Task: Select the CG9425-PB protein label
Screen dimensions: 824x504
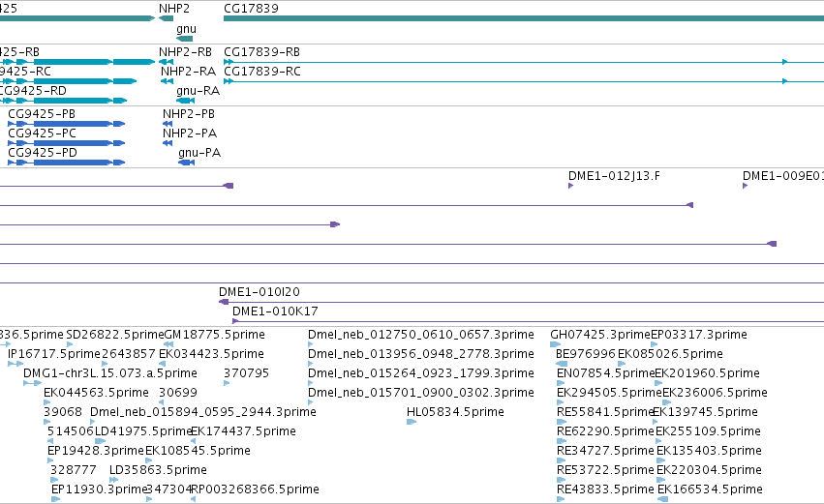Action: tap(42, 114)
